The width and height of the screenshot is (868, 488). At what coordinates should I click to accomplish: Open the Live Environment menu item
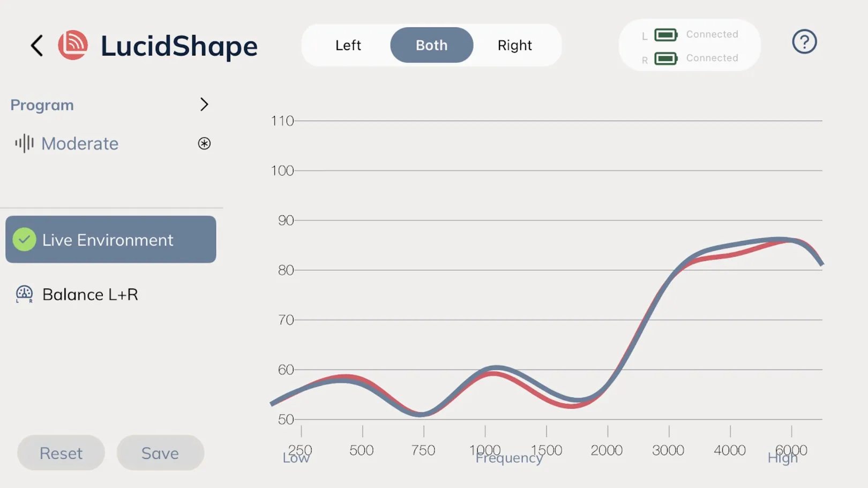pyautogui.click(x=111, y=239)
